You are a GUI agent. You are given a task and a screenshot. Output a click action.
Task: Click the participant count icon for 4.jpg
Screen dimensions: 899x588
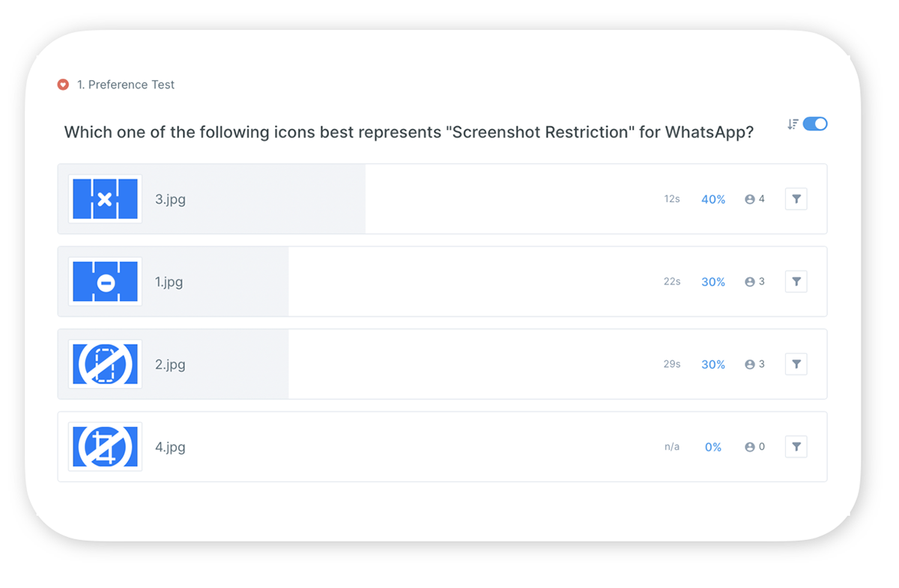click(x=749, y=446)
